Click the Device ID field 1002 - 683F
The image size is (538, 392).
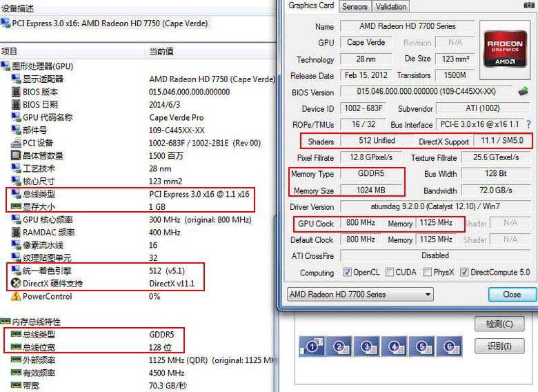tap(363, 108)
